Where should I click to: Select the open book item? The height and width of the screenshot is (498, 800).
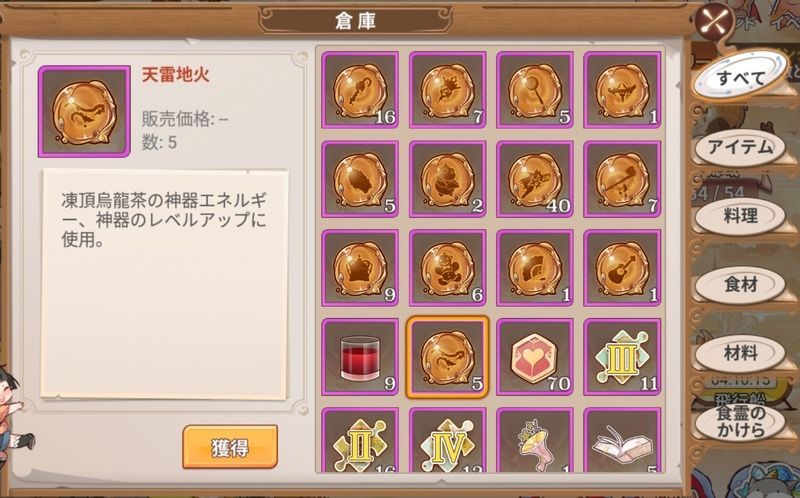click(x=622, y=440)
